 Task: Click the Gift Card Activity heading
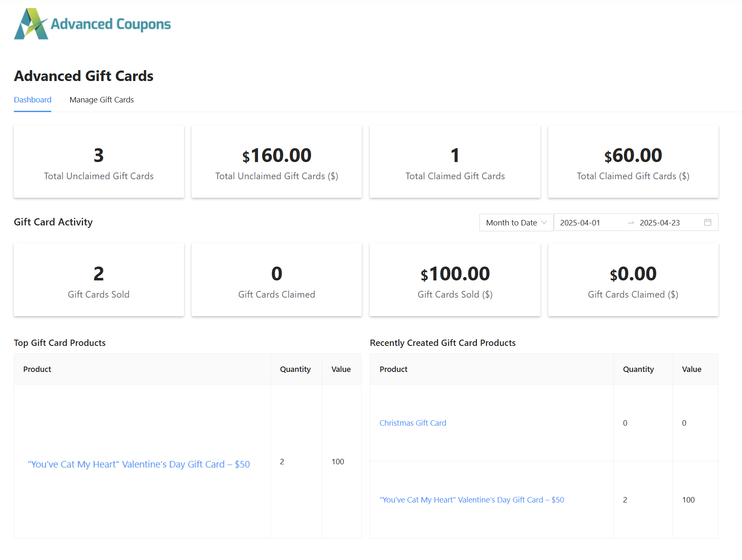(x=53, y=222)
